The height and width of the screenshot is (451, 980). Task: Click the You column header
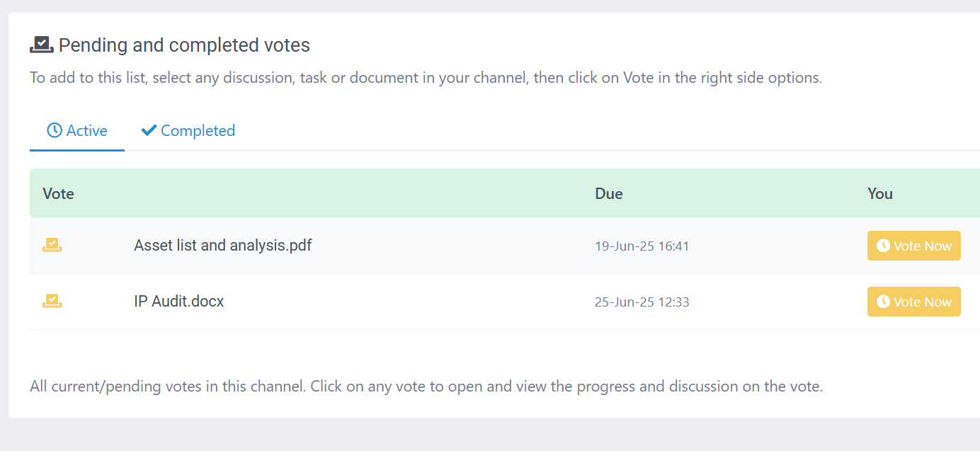click(880, 193)
